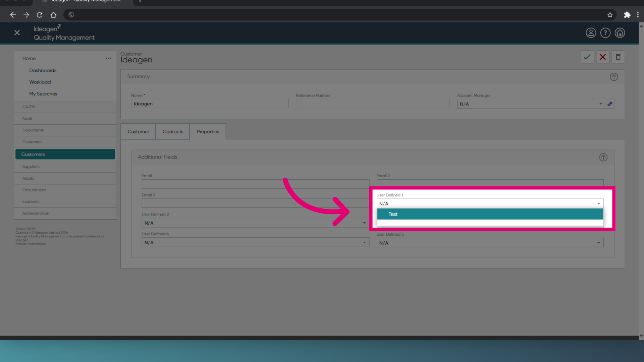Expand the Audit sidebar section
644x362 pixels.
(x=65, y=119)
